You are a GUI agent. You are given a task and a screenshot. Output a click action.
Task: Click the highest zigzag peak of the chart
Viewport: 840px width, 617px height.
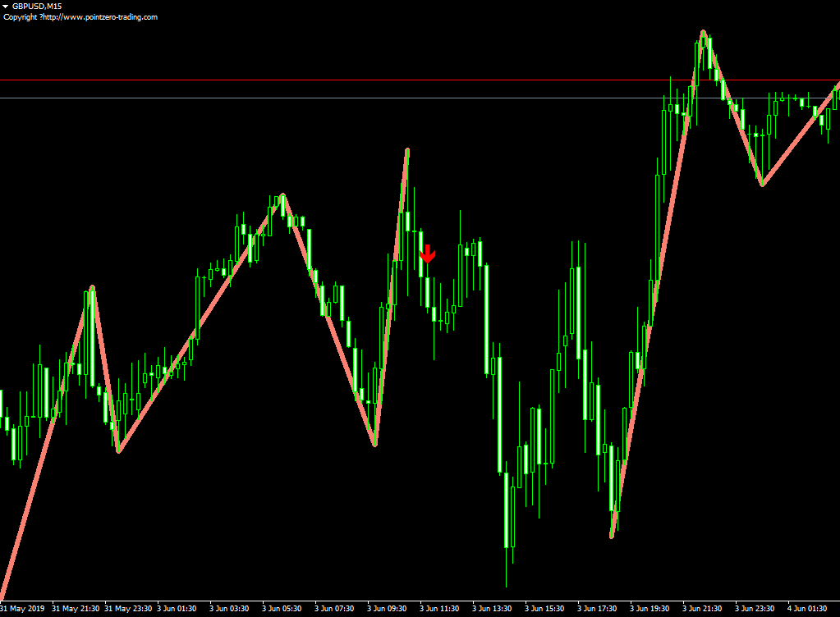click(x=703, y=33)
